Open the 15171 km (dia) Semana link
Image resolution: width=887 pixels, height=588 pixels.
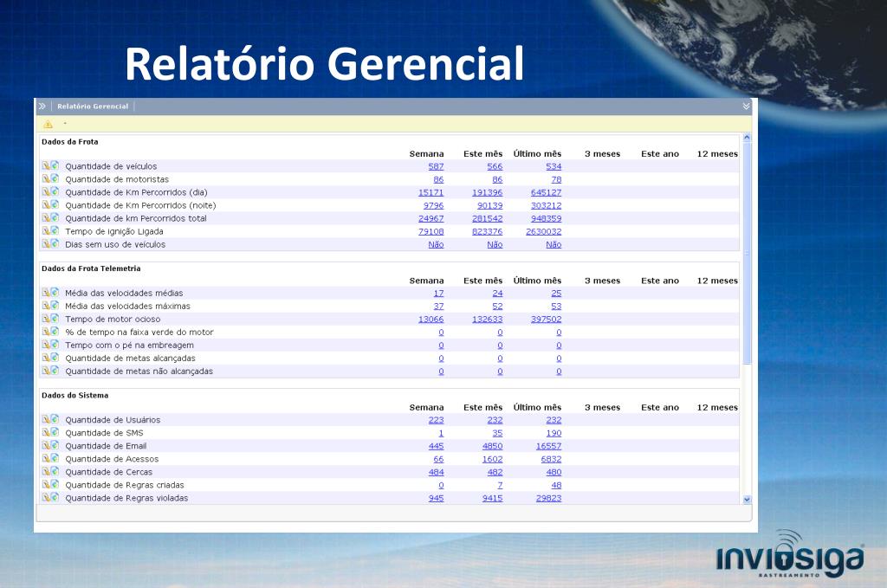coord(431,192)
